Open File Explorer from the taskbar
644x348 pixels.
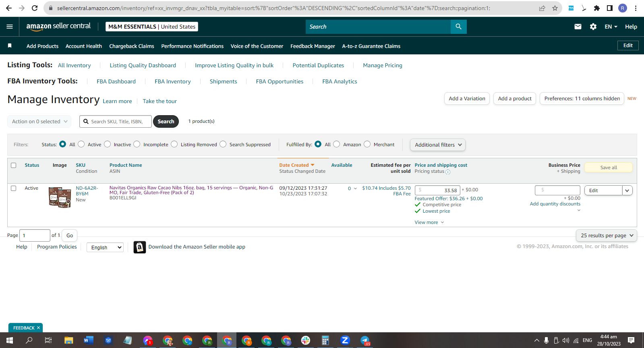pos(68,340)
